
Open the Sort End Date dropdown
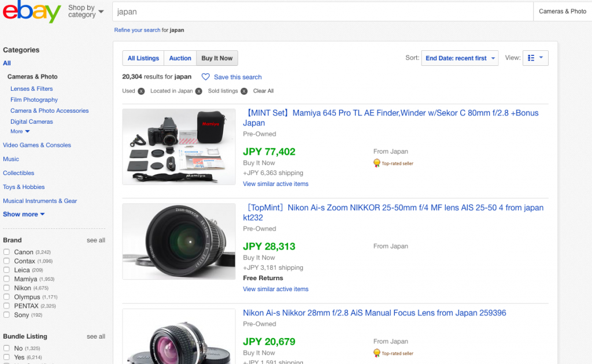point(460,58)
